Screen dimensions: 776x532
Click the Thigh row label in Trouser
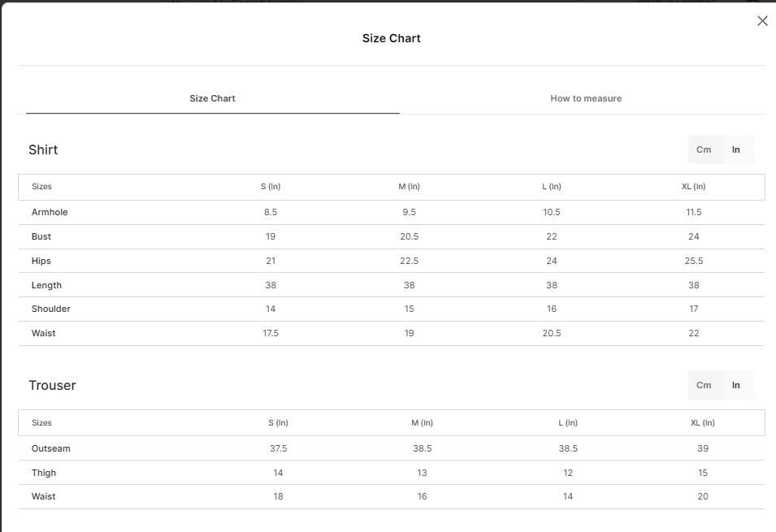pos(44,473)
